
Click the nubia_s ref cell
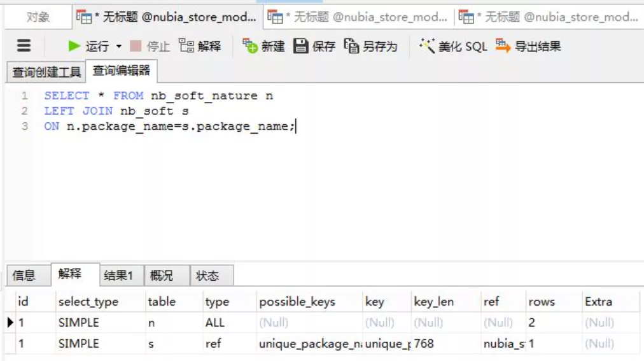click(505, 344)
